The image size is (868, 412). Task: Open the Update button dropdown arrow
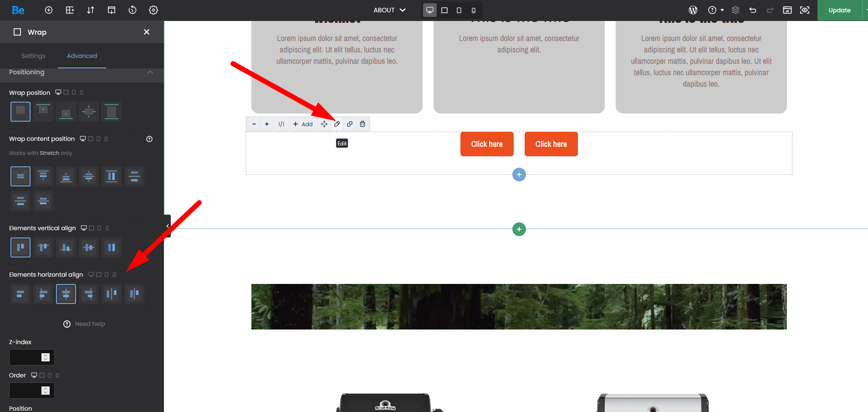coord(865,10)
